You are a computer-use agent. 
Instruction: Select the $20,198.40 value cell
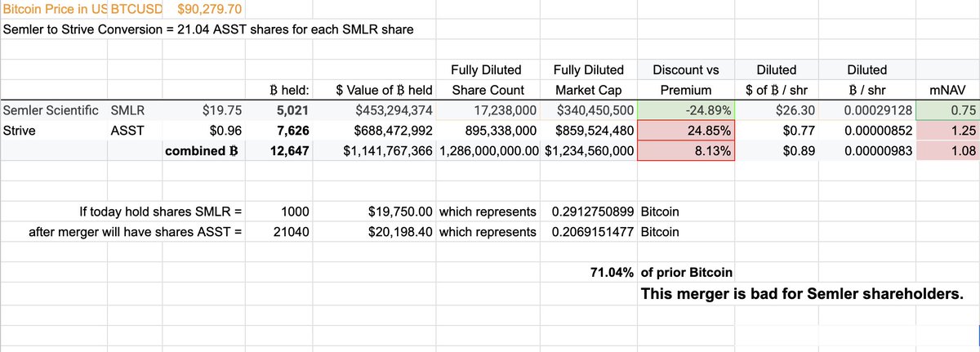click(375, 231)
